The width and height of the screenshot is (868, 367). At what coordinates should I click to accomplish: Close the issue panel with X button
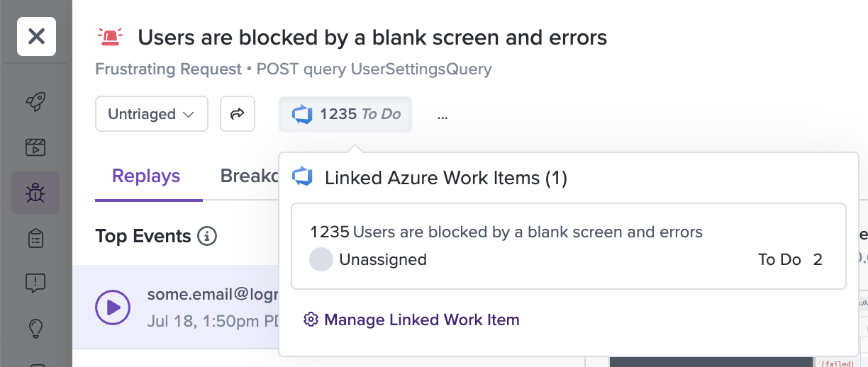(37, 36)
